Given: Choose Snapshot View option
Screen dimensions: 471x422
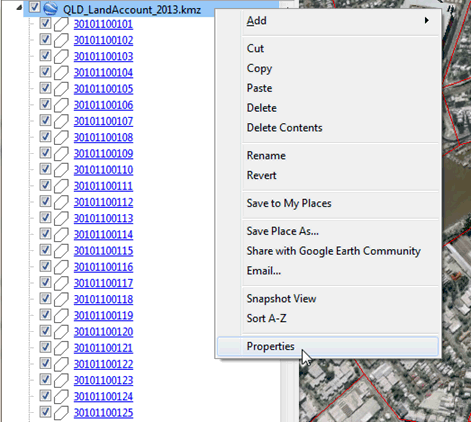Looking at the screenshot, I should [340, 299].
